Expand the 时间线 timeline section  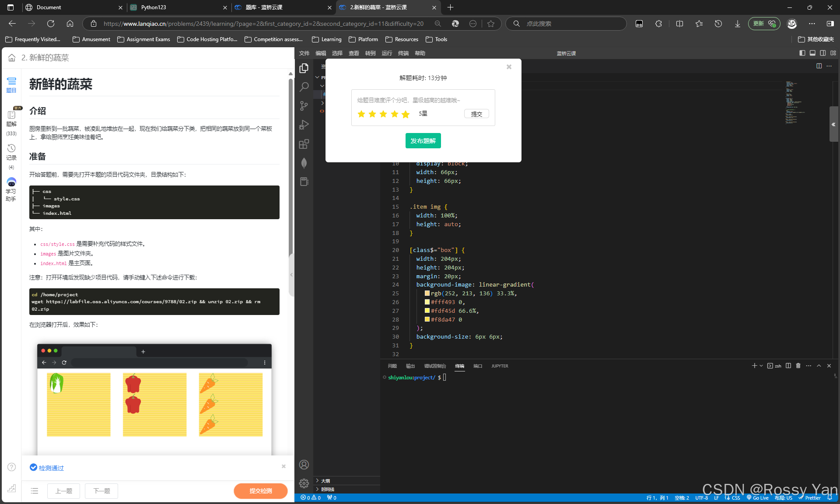tap(327, 489)
